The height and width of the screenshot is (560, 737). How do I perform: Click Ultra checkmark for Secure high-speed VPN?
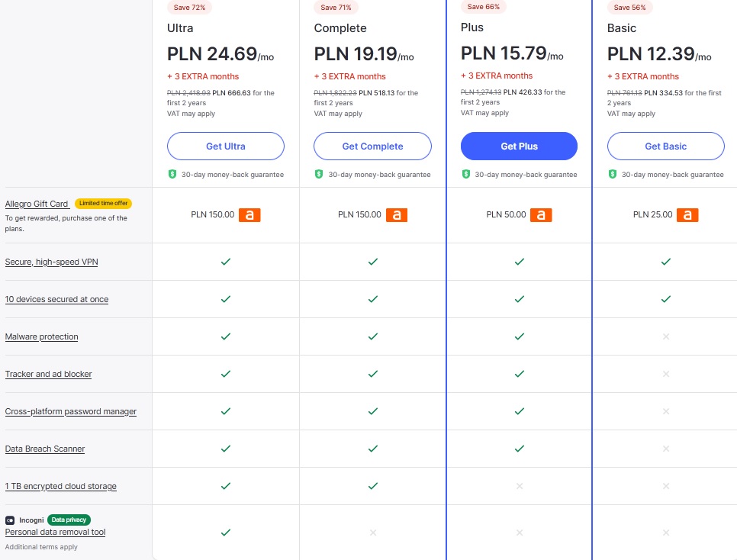(226, 262)
